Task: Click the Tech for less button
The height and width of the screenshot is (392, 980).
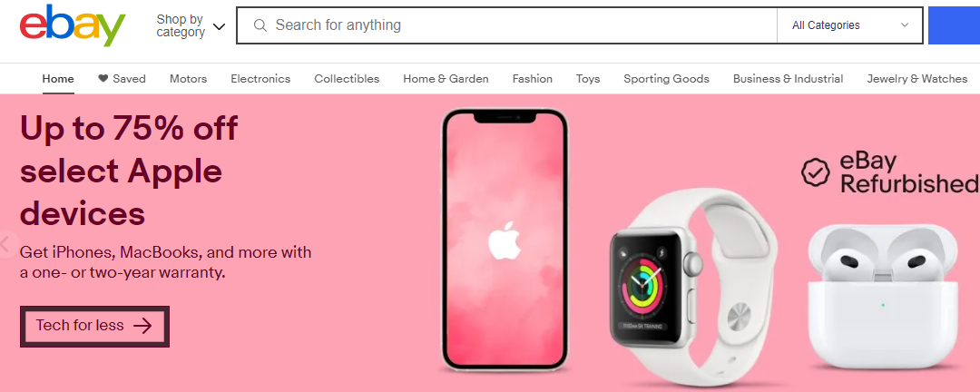Action: pos(95,326)
